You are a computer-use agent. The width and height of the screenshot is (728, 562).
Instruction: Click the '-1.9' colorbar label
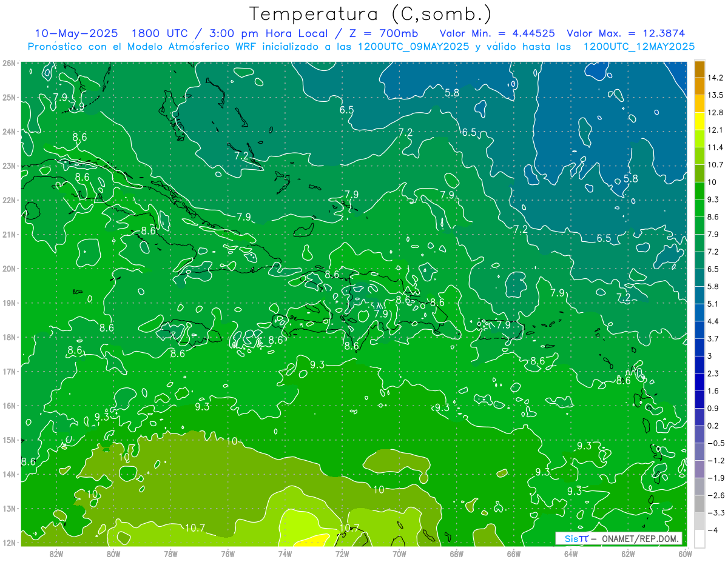[x=715, y=477]
